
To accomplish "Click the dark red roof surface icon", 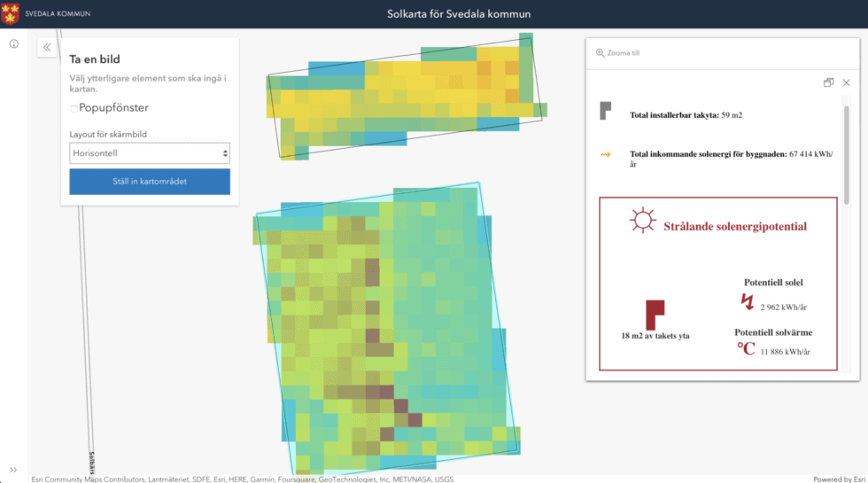I will click(x=655, y=314).
